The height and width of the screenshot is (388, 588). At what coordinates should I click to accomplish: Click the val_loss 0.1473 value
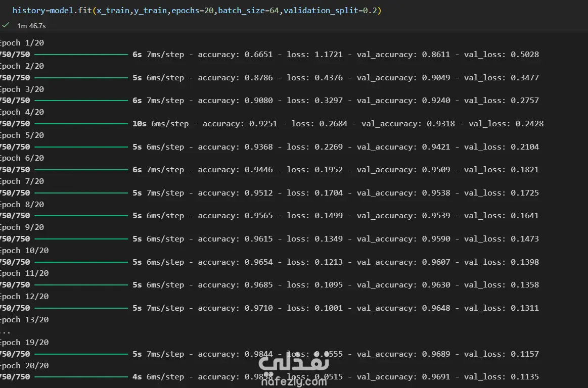click(x=525, y=239)
